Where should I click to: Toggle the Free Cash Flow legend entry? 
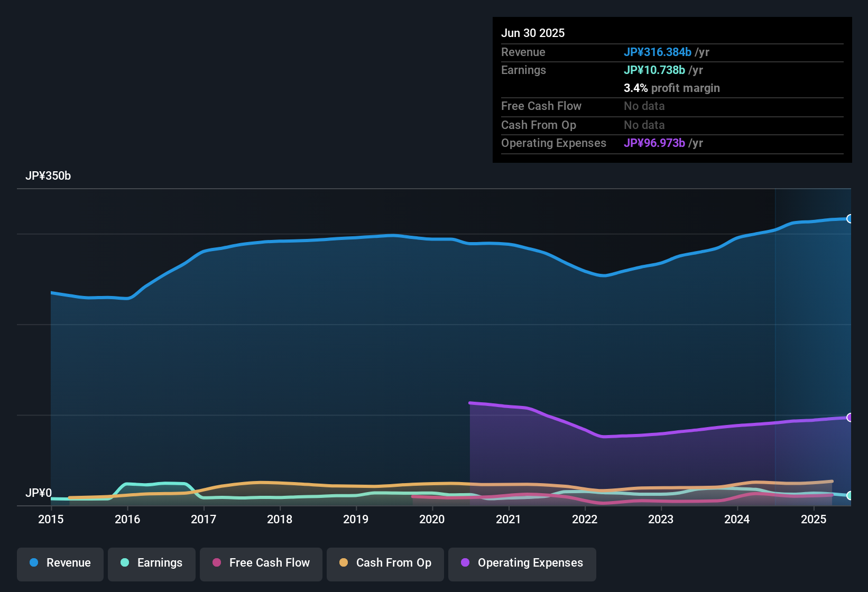pos(261,563)
